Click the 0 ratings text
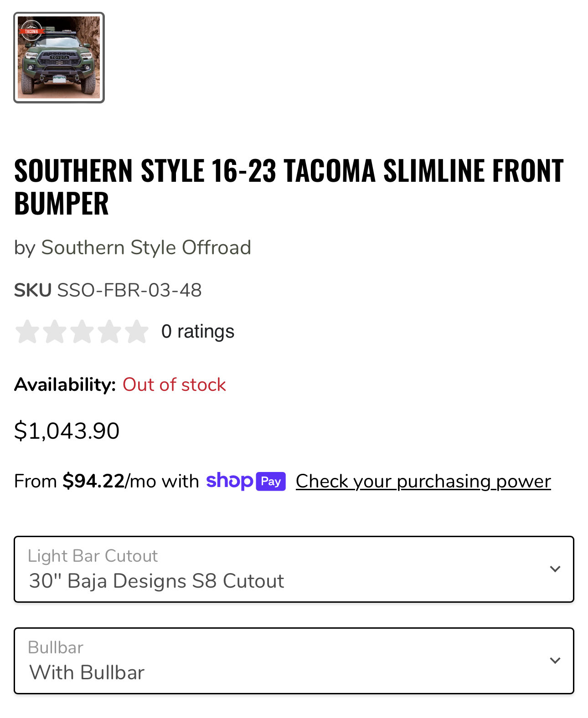 (x=198, y=331)
